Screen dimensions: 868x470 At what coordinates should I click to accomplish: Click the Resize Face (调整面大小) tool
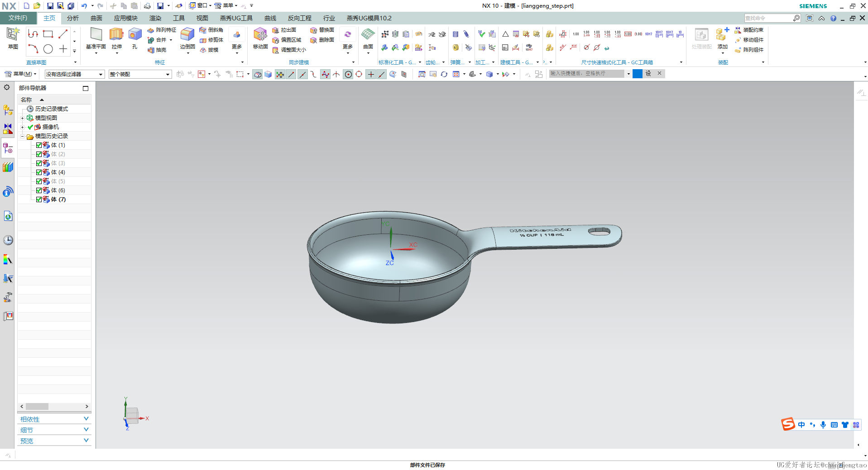click(289, 50)
